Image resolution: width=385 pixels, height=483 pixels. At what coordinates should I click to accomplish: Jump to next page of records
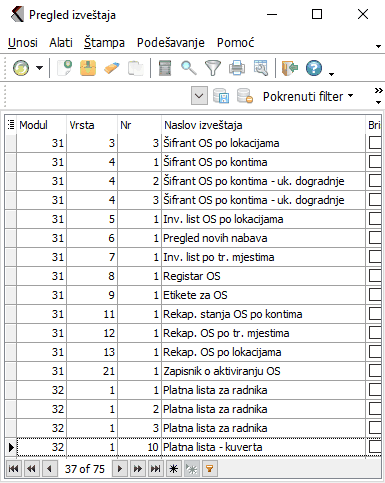pos(138,469)
